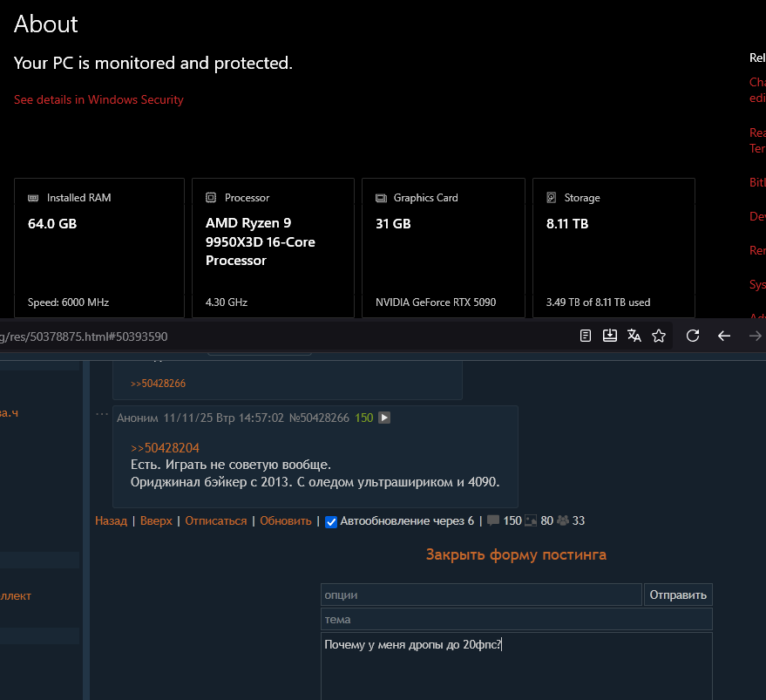Click the green post counter 150

coord(364,418)
